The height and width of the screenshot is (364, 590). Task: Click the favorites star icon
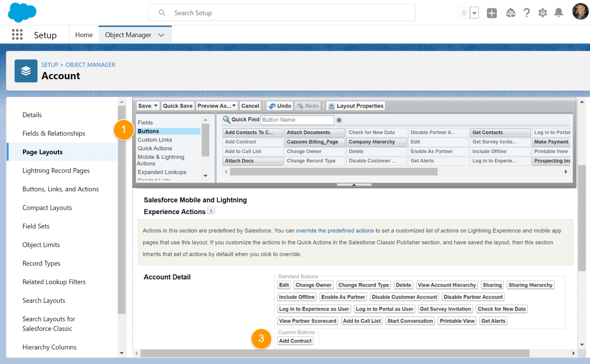click(464, 13)
